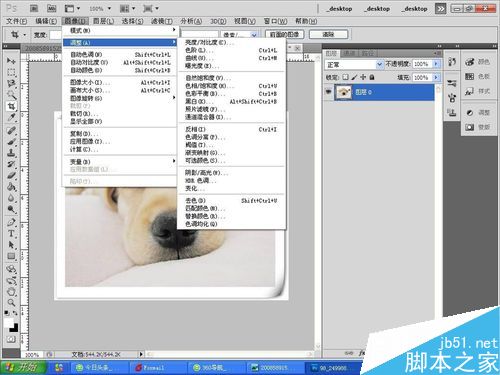500x375 pixels.
Task: Expand the workspace switcher chevron
Action: point(441,9)
